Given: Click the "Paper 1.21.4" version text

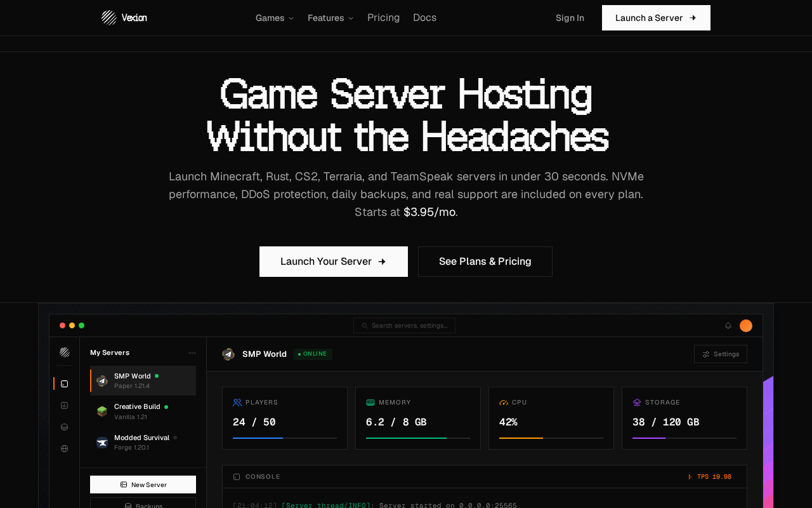Looking at the screenshot, I should click(x=132, y=386).
